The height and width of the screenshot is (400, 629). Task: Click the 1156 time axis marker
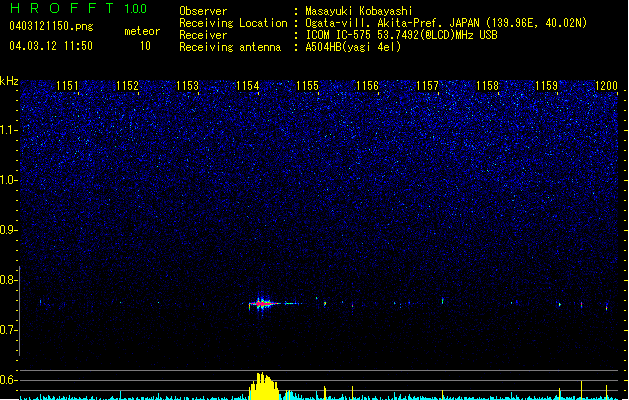367,86
